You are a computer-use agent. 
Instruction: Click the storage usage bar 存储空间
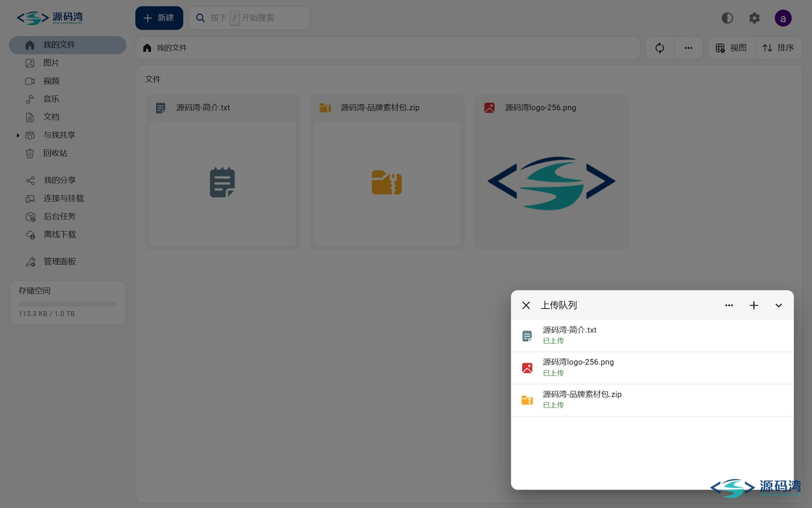[x=67, y=304]
